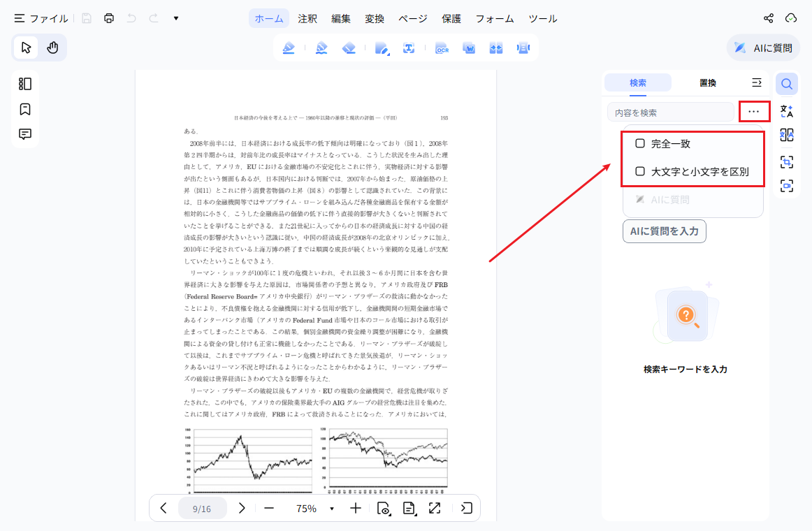Select the add text box tool
The width and height of the screenshot is (812, 531).
pos(409,48)
